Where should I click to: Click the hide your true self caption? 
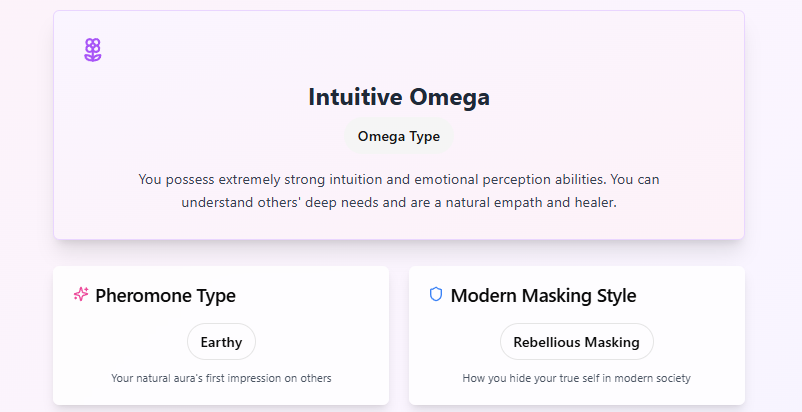pyautogui.click(x=576, y=378)
